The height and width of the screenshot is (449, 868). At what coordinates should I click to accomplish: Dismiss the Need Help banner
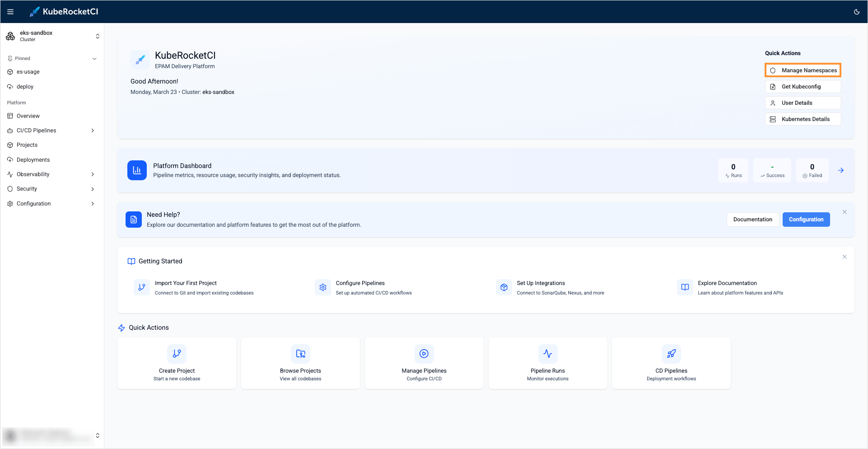tap(844, 212)
